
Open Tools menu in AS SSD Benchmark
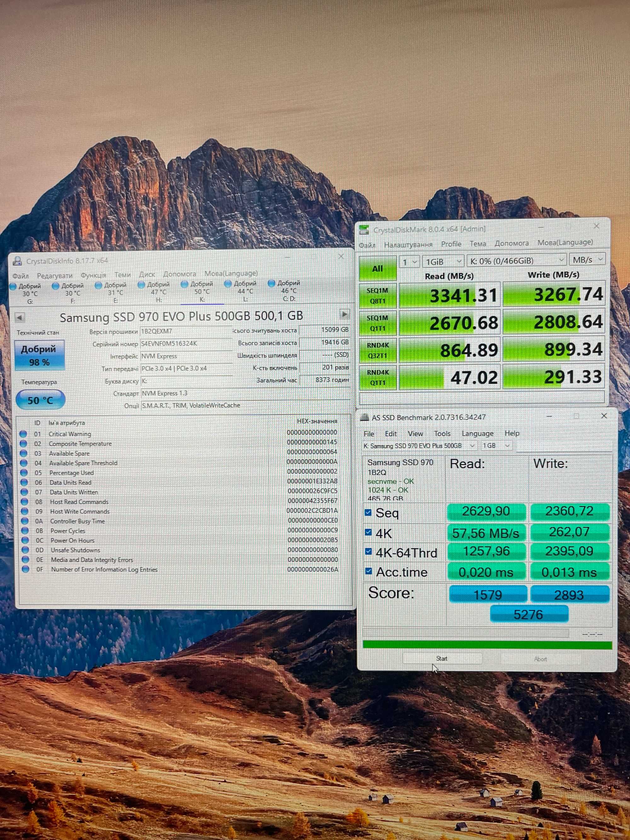[x=442, y=433]
